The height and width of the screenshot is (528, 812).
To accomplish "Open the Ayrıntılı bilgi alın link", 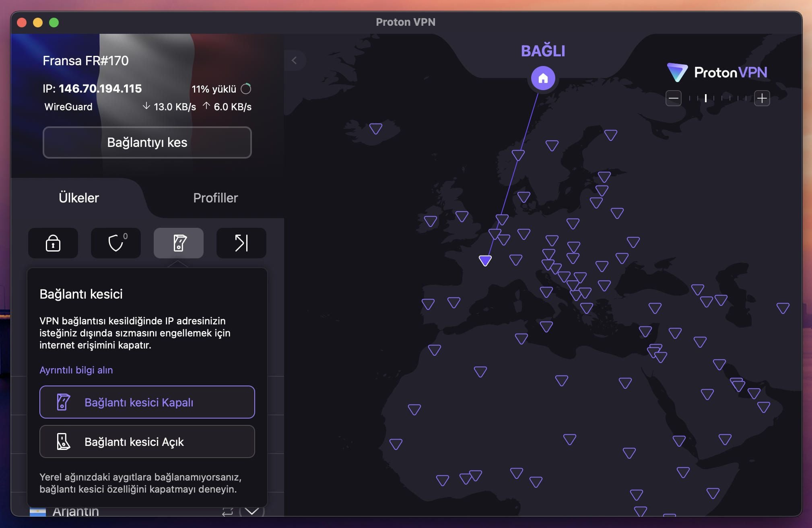I will pyautogui.click(x=76, y=370).
